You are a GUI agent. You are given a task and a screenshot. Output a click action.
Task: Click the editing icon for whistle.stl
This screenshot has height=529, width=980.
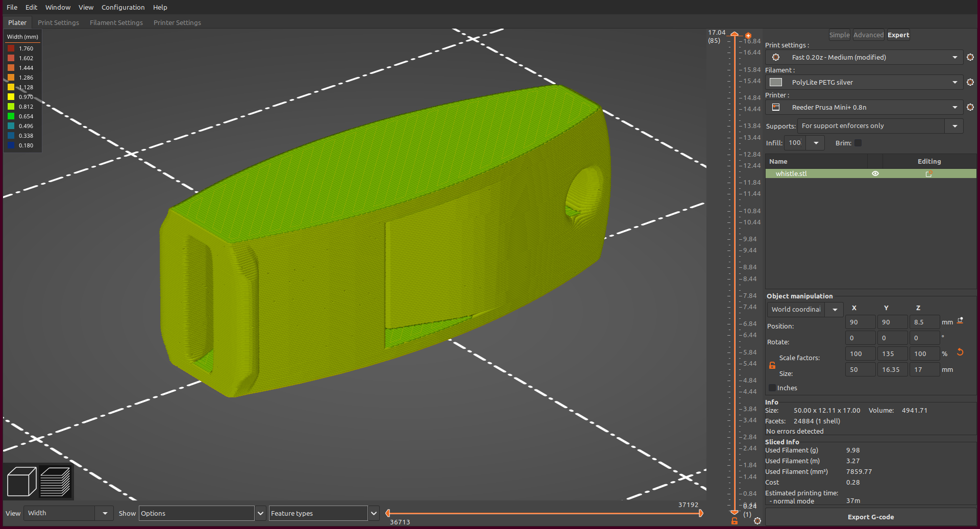(x=929, y=174)
